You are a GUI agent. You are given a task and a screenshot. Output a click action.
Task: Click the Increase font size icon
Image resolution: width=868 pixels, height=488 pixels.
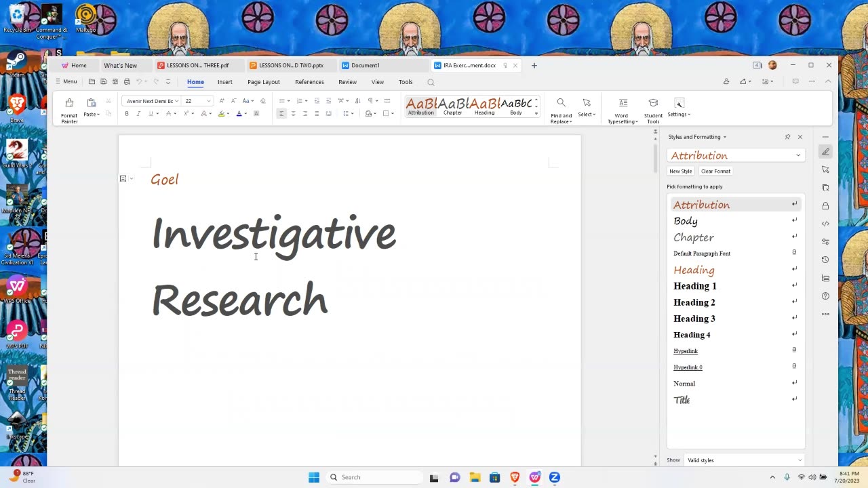[x=222, y=101]
